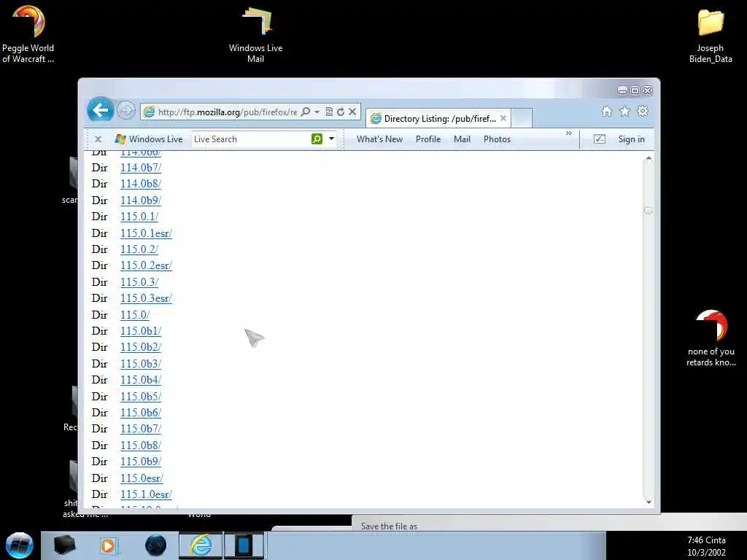Click the taskbar clock 7:46

tap(706, 540)
